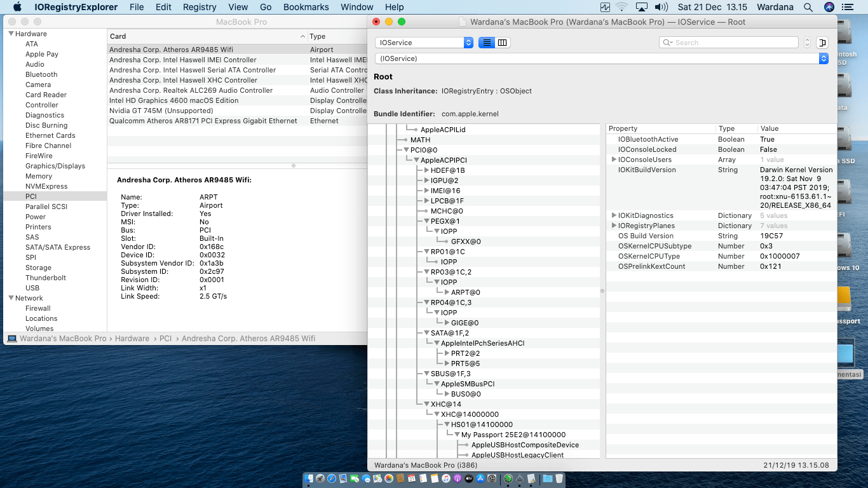Image resolution: width=868 pixels, height=488 pixels.
Task: Collapse the Network section in sidebar
Action: pos(11,298)
